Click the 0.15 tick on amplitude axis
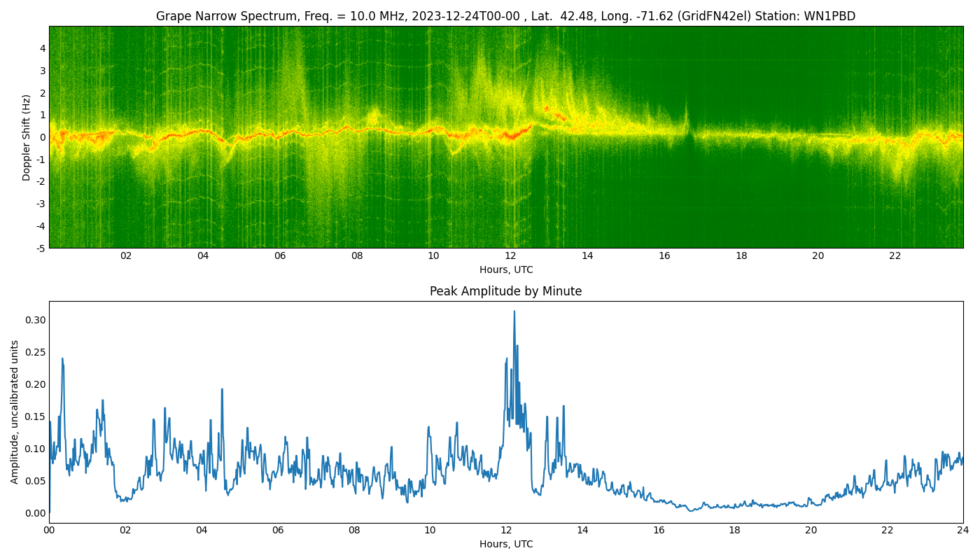 point(36,416)
